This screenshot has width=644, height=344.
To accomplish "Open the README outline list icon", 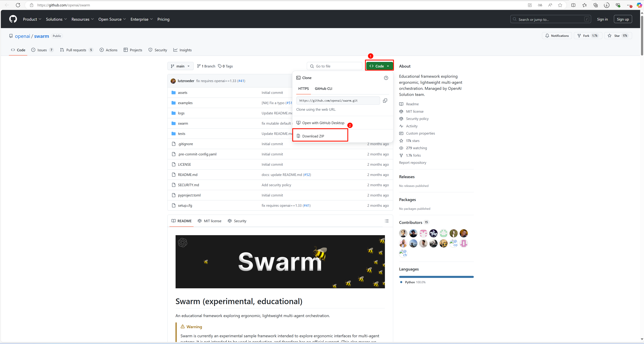I will coord(386,221).
